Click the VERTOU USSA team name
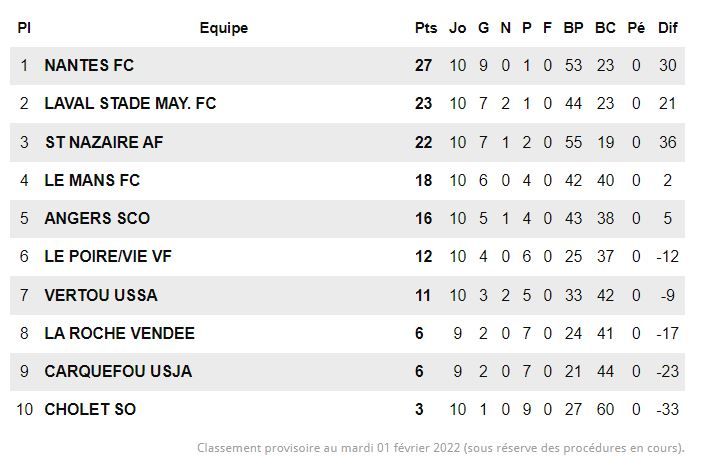 (101, 295)
